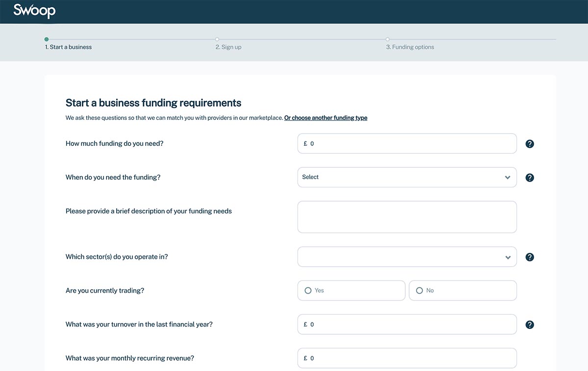Open the choose another funding type link
The width and height of the screenshot is (588, 371).
(325, 117)
